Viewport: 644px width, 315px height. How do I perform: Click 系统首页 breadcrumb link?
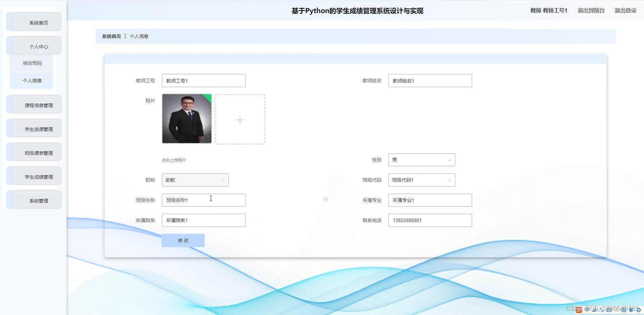point(112,36)
